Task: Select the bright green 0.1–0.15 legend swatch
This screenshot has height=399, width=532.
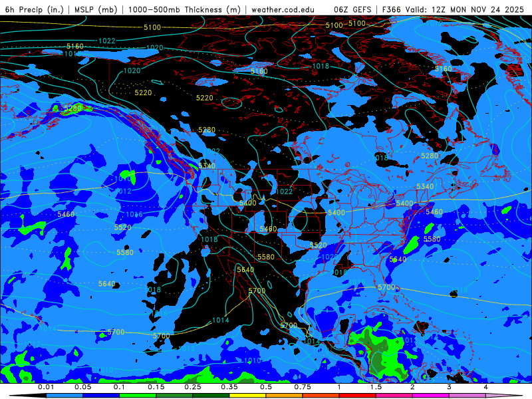Action: tap(138, 396)
